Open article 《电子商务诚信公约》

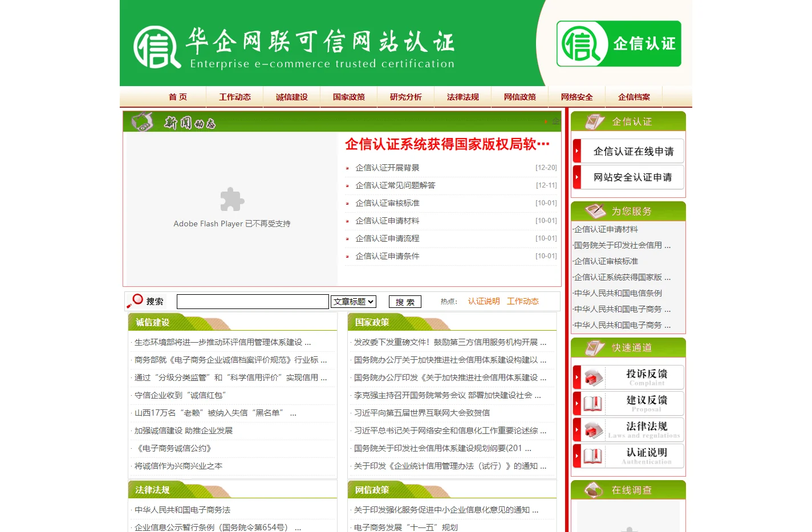point(173,448)
